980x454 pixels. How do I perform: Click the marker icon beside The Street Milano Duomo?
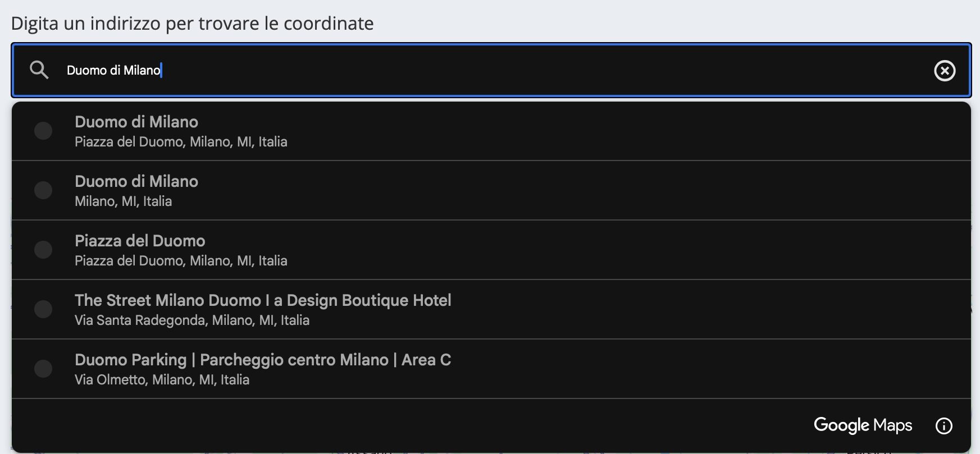point(43,309)
